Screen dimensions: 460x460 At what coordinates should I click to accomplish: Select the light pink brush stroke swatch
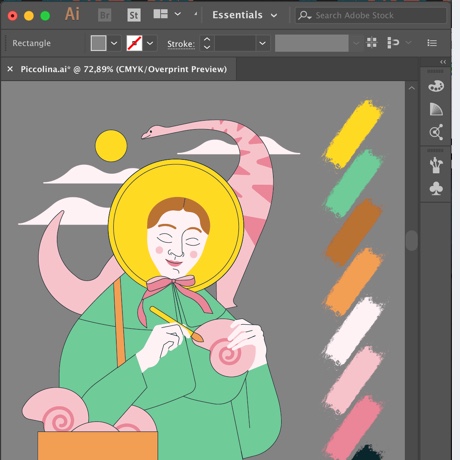pyautogui.click(x=353, y=380)
